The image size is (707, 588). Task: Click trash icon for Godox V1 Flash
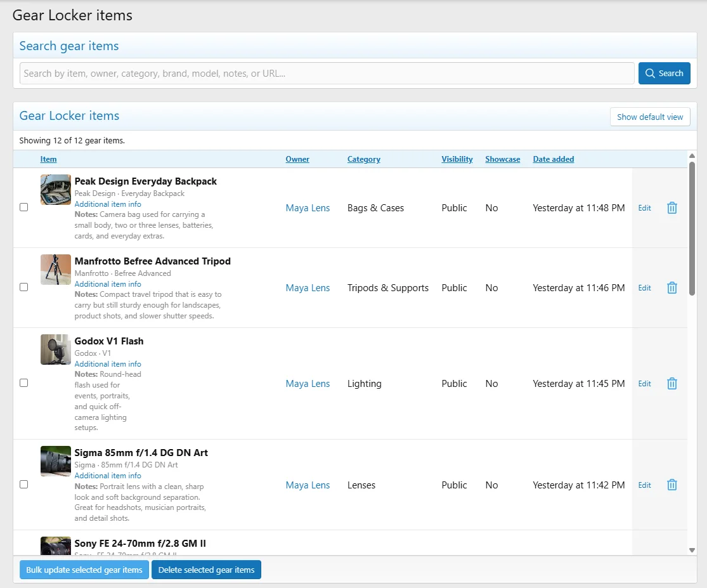point(672,384)
